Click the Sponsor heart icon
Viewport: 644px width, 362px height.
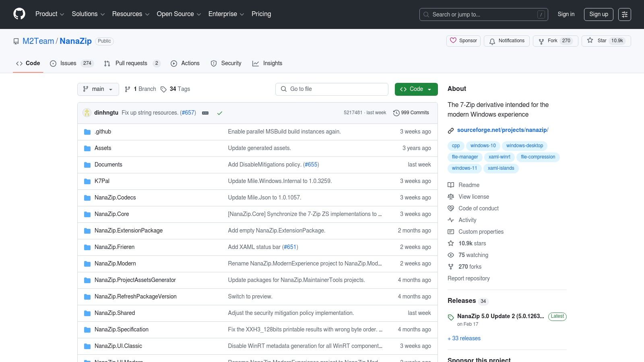453,41
